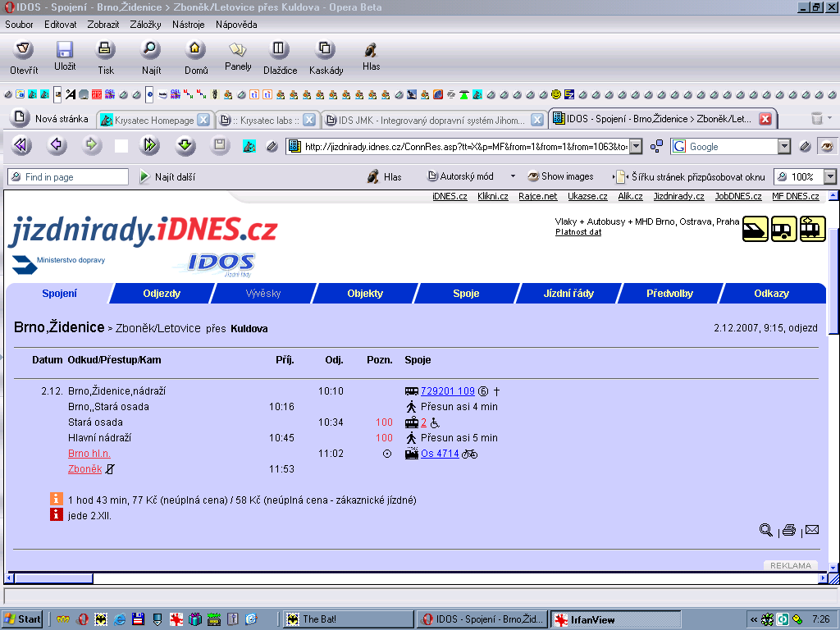Open the bus connection link 729201 109
This screenshot has width=840, height=630.
coord(448,391)
